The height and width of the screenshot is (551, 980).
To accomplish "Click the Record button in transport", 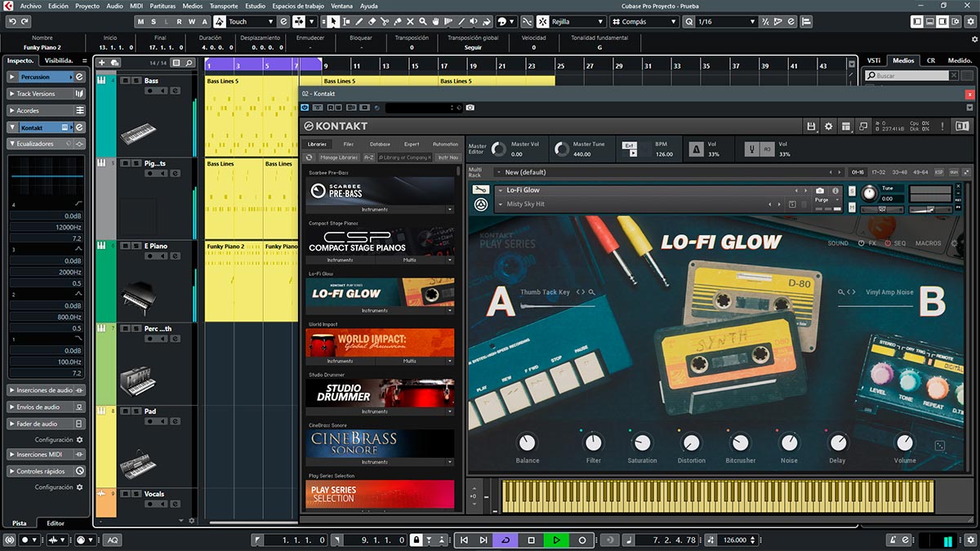I will pyautogui.click(x=581, y=540).
